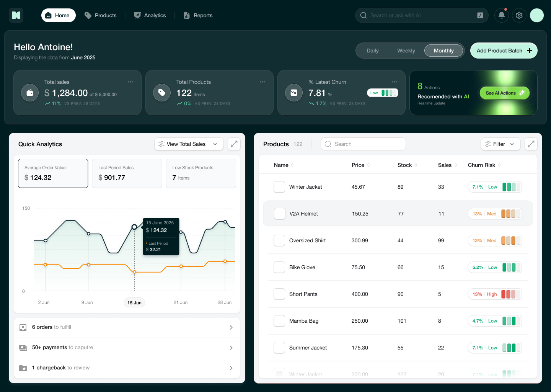551x392 pixels.
Task: Click the orders to fulfill inbox icon
Action: point(23,327)
